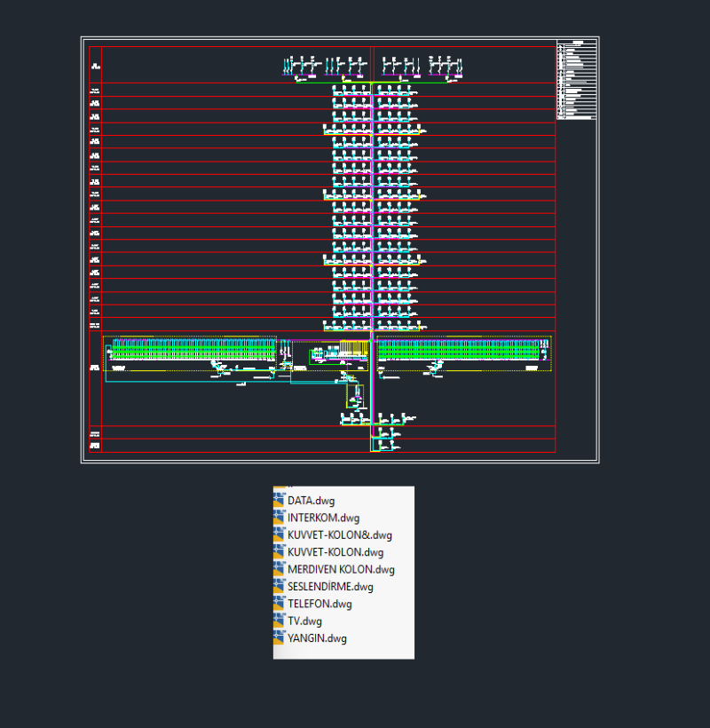This screenshot has height=728, width=710.
Task: Click the central vertical riser line
Action: pyautogui.click(x=371, y=222)
